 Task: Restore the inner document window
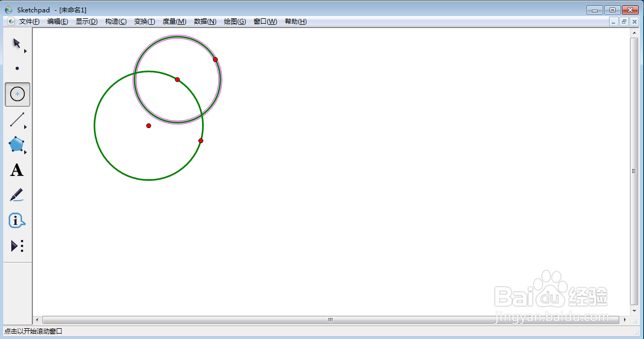click(624, 22)
